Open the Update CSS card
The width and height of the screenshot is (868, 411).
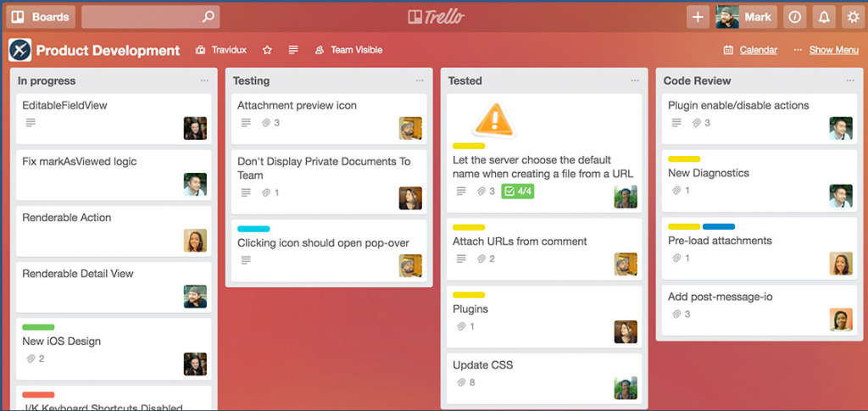(x=544, y=379)
